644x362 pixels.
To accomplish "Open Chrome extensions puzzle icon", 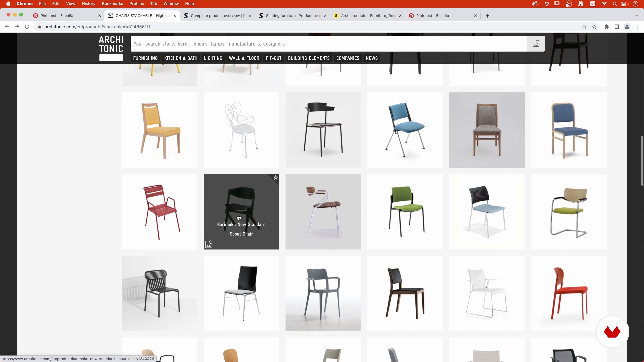I will [x=607, y=27].
